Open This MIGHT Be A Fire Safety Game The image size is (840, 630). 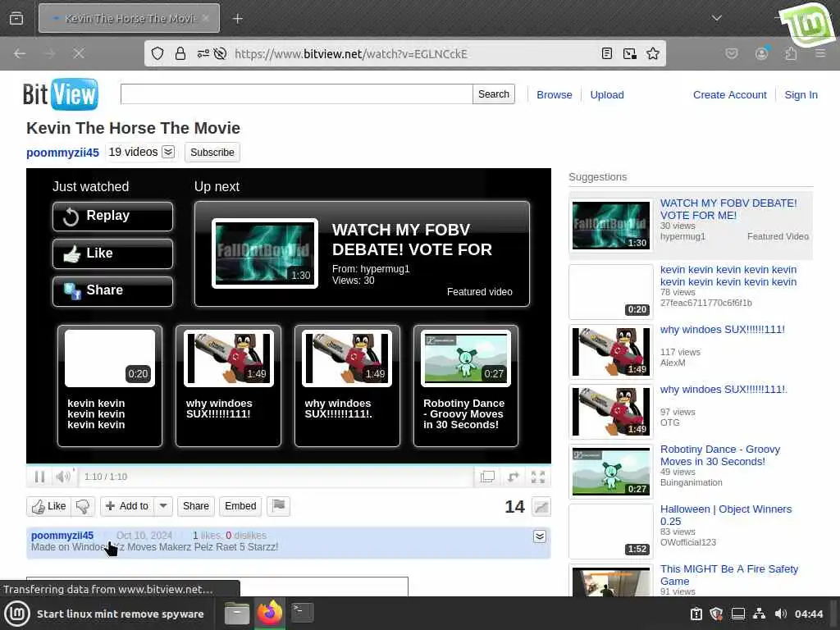[728, 575]
